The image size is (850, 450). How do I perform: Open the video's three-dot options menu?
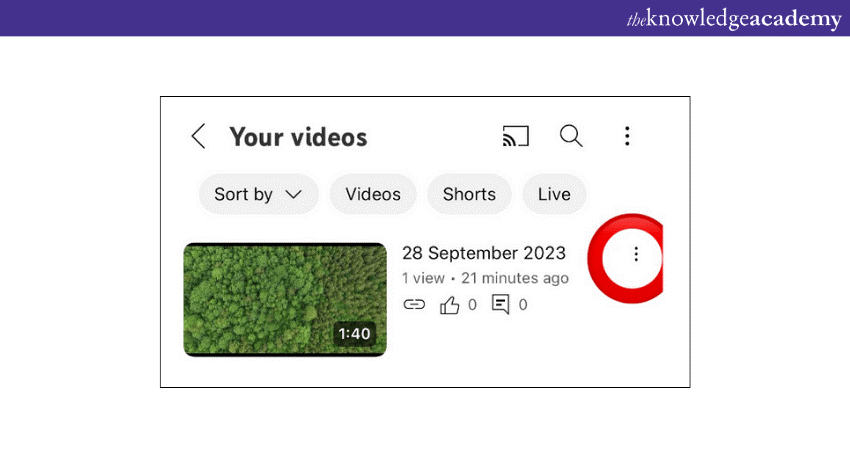pos(636,255)
